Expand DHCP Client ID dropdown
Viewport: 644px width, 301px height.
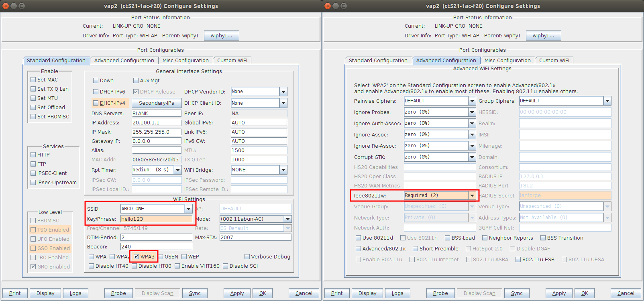click(x=283, y=103)
